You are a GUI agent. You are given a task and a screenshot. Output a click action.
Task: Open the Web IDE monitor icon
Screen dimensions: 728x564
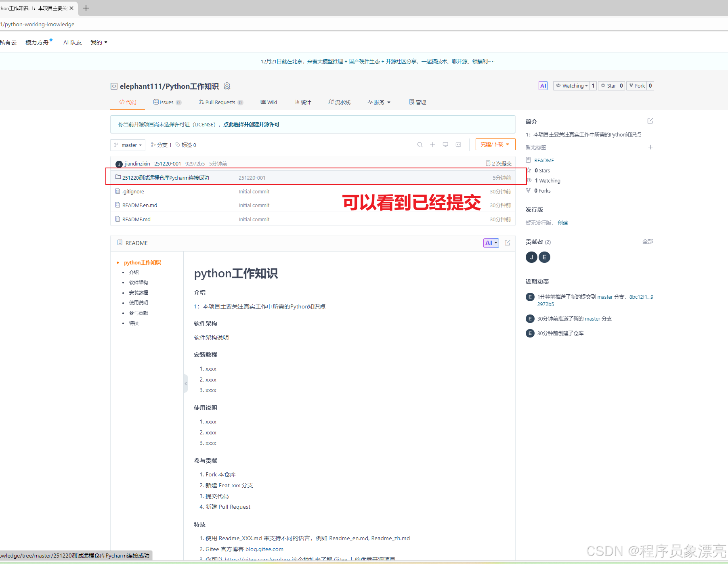coord(445,145)
